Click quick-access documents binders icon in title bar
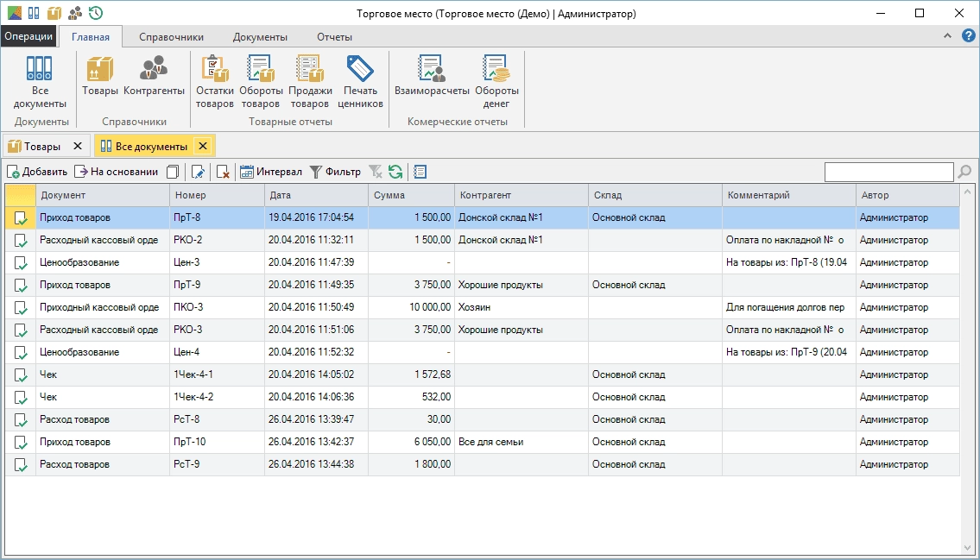This screenshot has height=560, width=980. [x=34, y=12]
